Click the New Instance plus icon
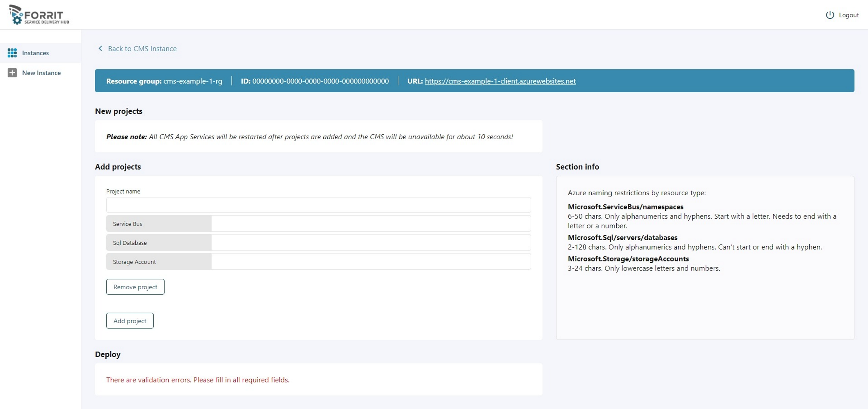 click(x=12, y=73)
